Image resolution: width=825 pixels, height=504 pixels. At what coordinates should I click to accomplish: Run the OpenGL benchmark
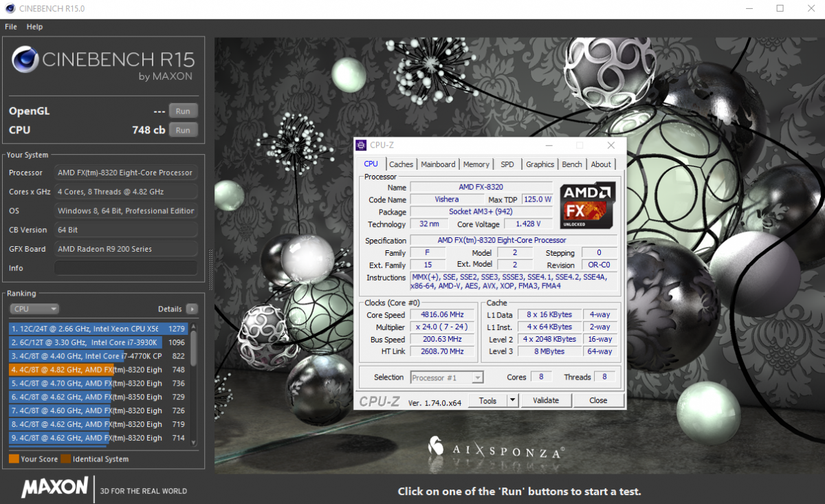pos(183,111)
